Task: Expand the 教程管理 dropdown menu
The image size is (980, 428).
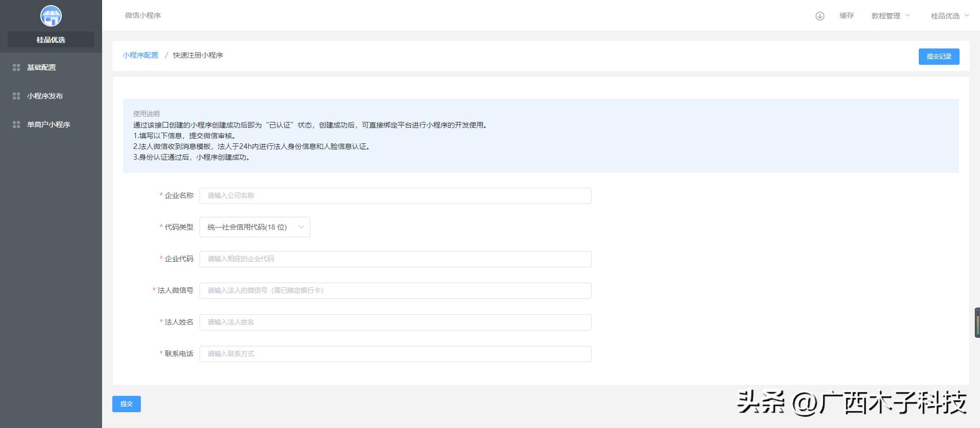Action: pos(890,16)
